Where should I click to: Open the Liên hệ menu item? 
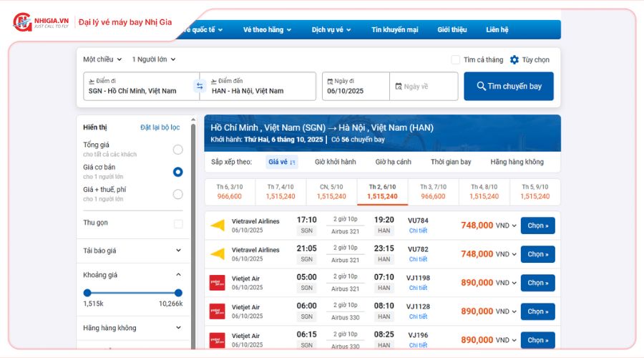497,29
